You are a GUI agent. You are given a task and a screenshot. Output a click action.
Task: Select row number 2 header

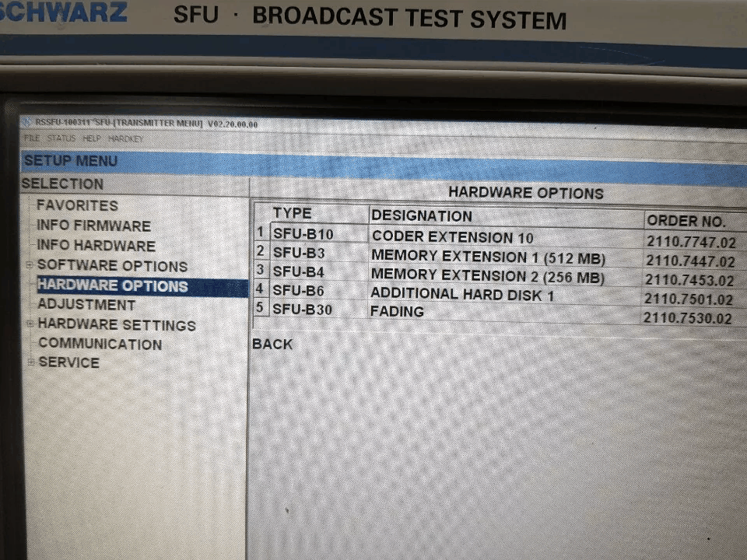tap(260, 251)
